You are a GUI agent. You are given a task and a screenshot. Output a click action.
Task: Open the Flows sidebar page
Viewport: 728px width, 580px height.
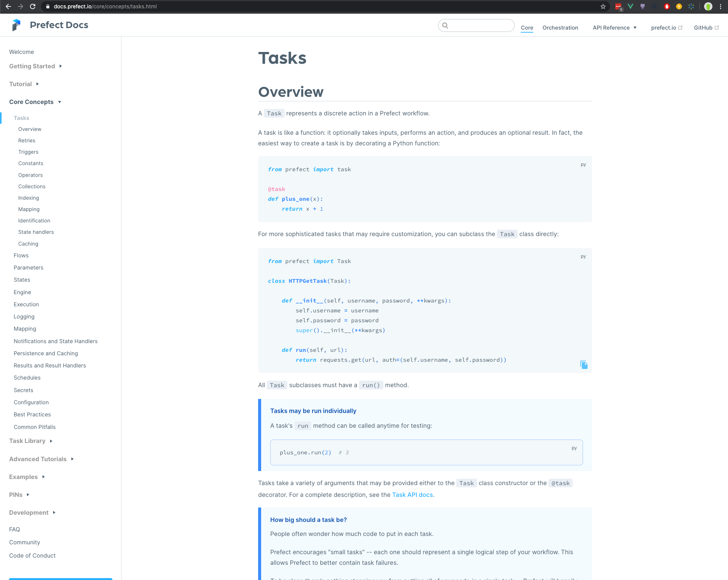[21, 255]
